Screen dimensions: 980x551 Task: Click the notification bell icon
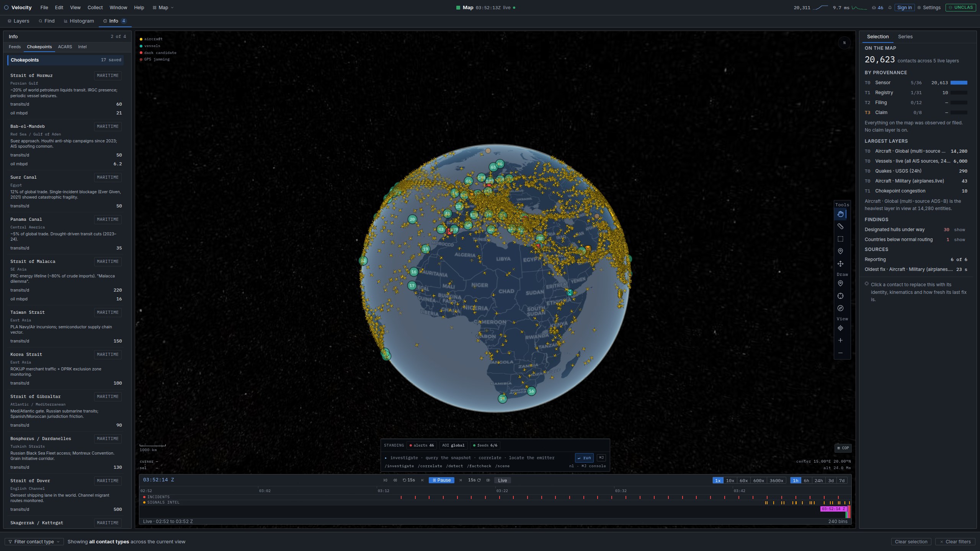[890, 8]
